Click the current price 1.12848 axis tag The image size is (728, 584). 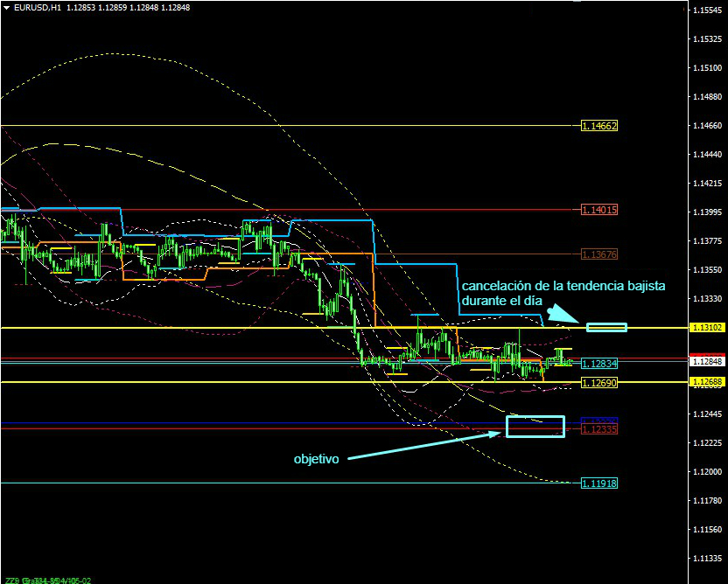706,361
